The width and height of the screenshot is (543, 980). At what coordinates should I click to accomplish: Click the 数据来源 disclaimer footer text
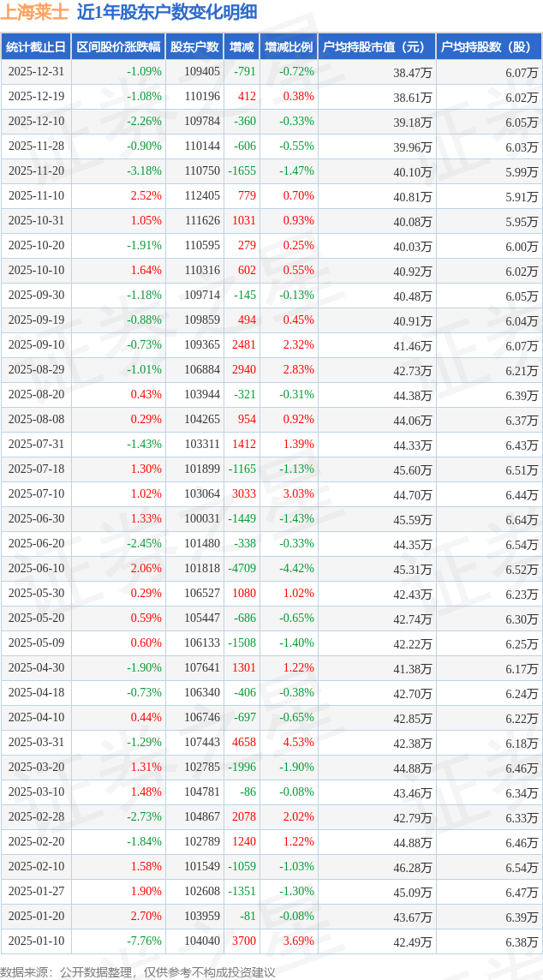click(x=138, y=971)
